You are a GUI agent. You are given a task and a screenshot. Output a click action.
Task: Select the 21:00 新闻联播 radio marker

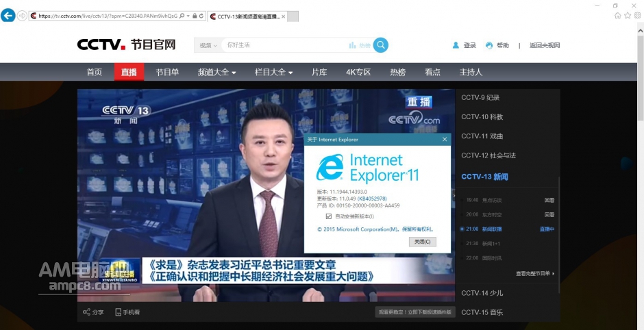pyautogui.click(x=462, y=229)
